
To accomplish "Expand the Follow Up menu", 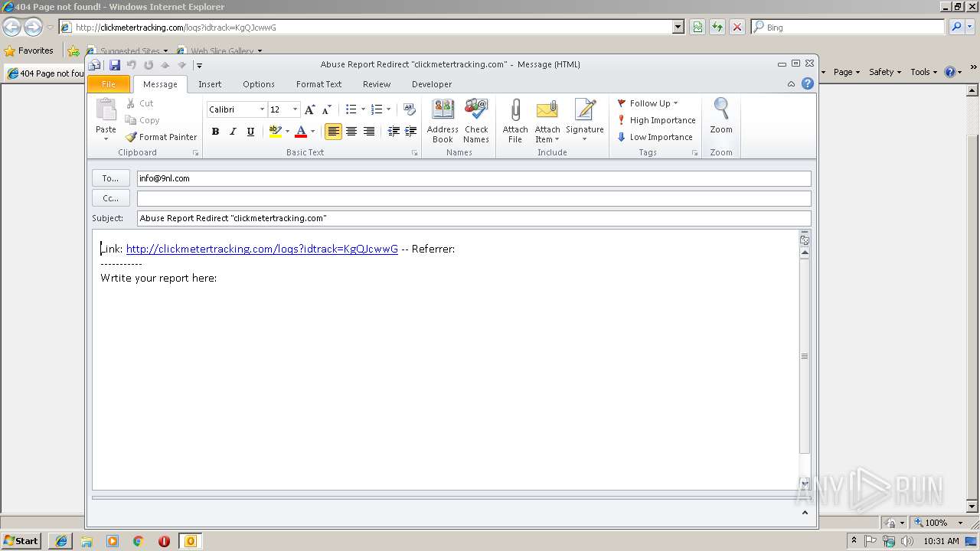I will [x=648, y=103].
